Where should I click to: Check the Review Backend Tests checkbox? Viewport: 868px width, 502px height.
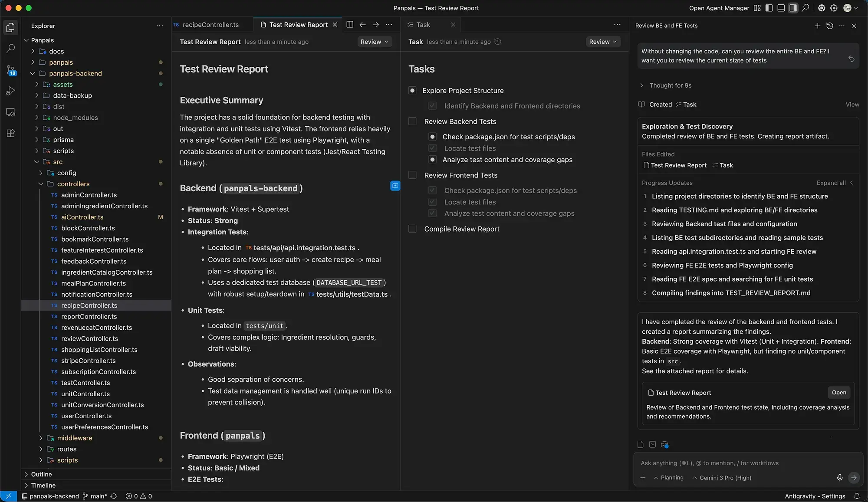click(412, 121)
